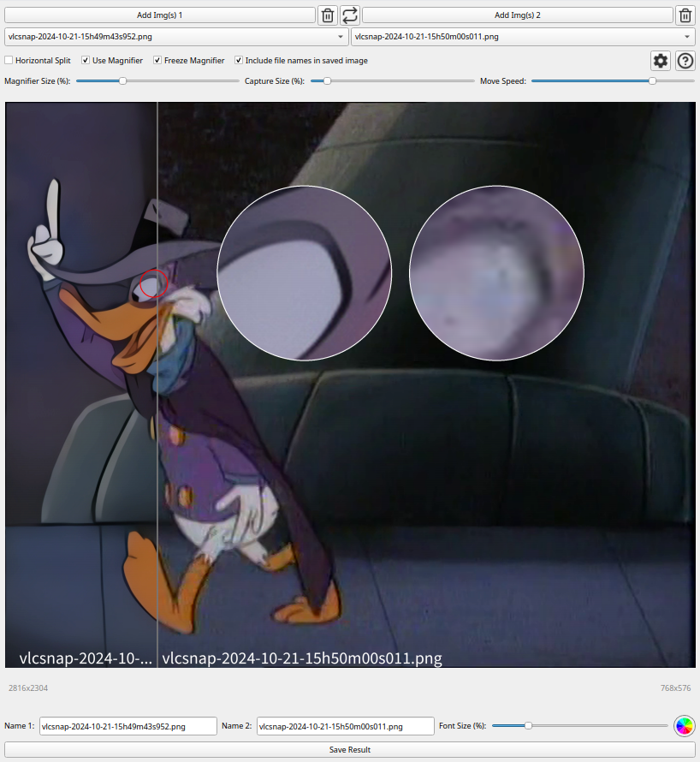Viewport: 700px width, 762px height.
Task: Click the Add Img(s) 1 button
Action: 160,15
